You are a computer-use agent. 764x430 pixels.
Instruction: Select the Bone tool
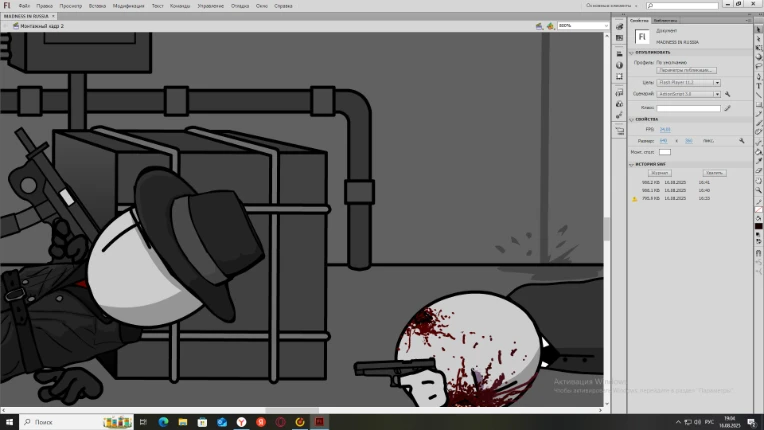coord(759,142)
